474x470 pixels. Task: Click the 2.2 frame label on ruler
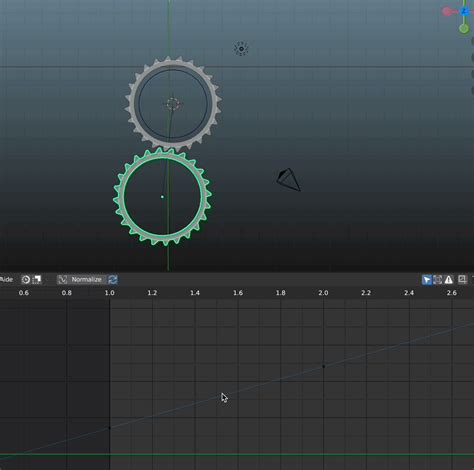(366, 293)
